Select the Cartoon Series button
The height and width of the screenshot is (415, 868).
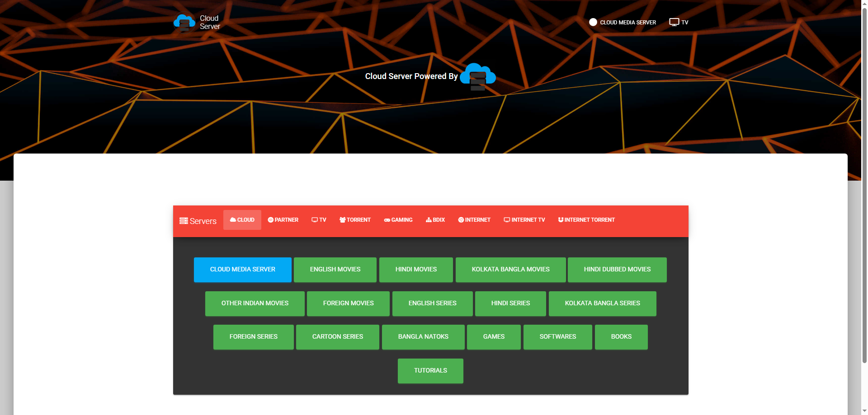[x=338, y=337]
